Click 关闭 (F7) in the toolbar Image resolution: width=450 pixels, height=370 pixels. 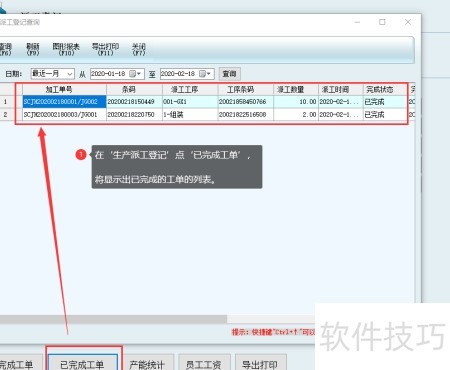tap(139, 49)
